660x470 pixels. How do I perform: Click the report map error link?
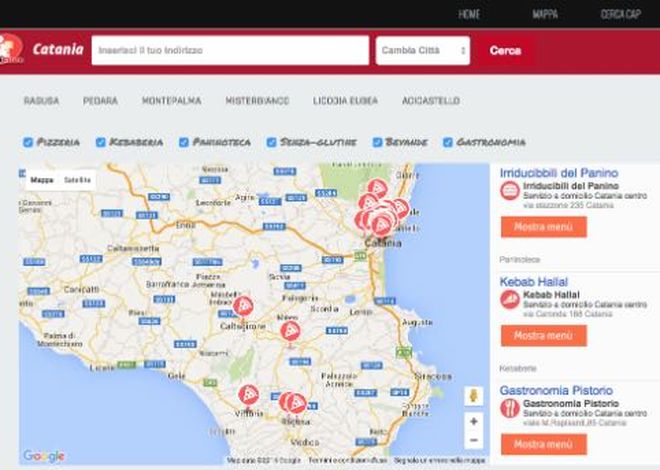pos(439,460)
